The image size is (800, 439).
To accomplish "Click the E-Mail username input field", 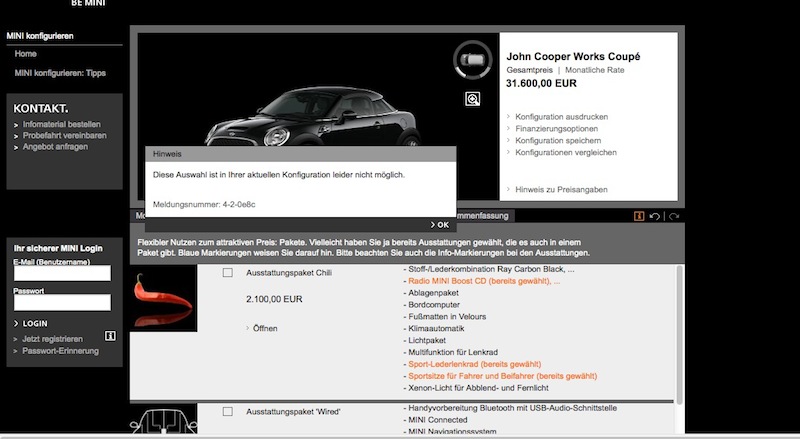I will (x=62, y=274).
